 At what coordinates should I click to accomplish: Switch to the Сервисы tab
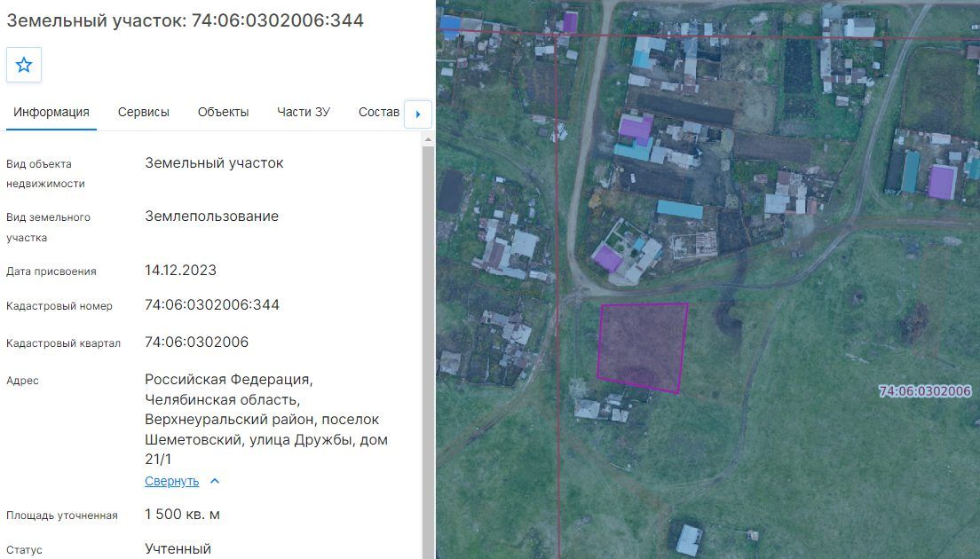coord(143,113)
